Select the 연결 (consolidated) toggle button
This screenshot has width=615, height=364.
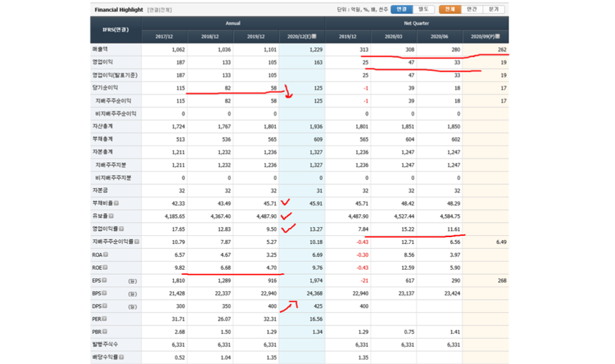pos(401,9)
